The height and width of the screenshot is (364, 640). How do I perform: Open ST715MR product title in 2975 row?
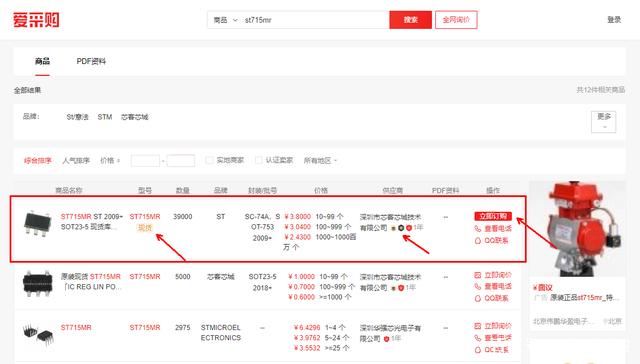coord(76,328)
